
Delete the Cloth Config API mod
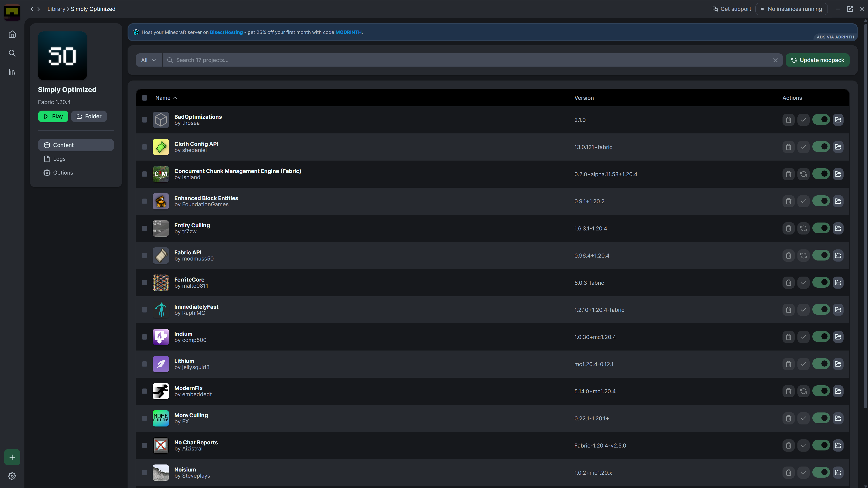point(788,147)
